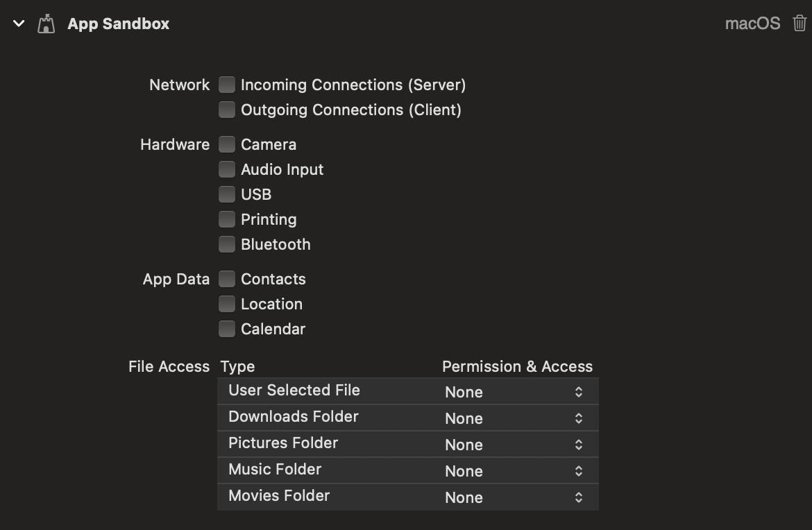Click the macOS platform label
Viewport: 812px width, 530px height.
[x=752, y=24]
